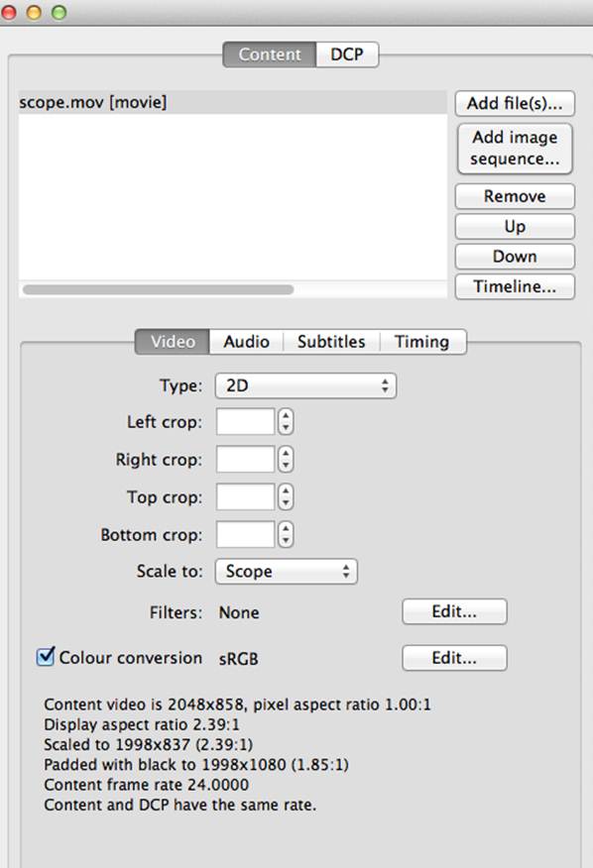The width and height of the screenshot is (593, 868).
Task: Decrease the Right crop stepper value
Action: click(286, 466)
